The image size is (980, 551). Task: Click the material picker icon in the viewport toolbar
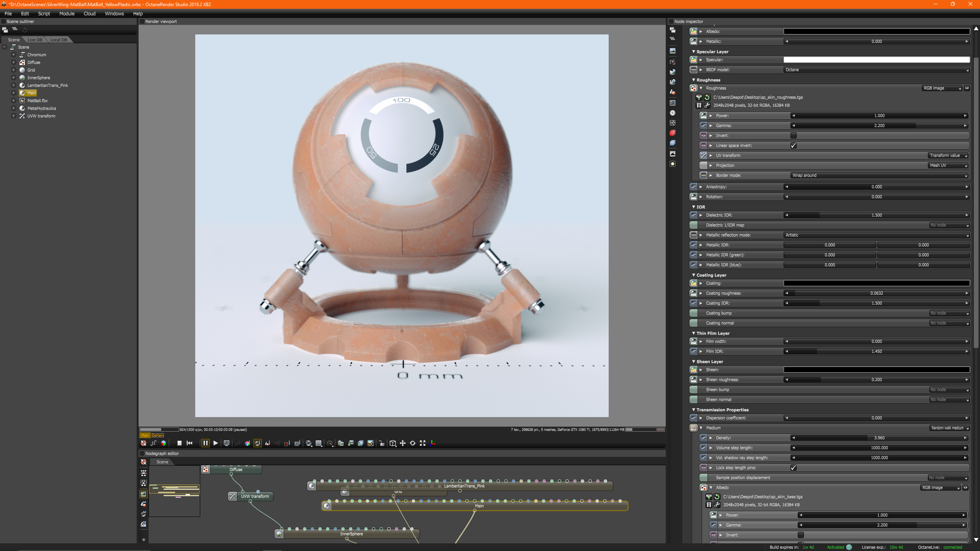point(257,443)
